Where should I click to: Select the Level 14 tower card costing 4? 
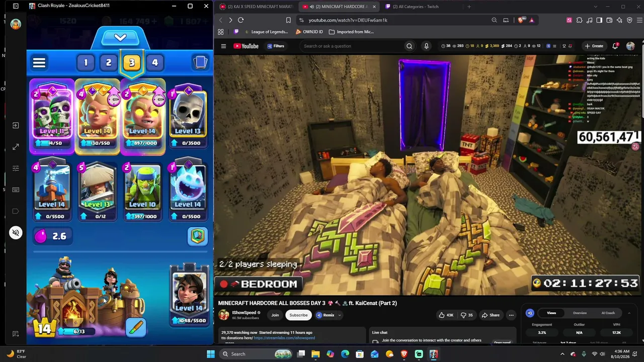tap(52, 190)
